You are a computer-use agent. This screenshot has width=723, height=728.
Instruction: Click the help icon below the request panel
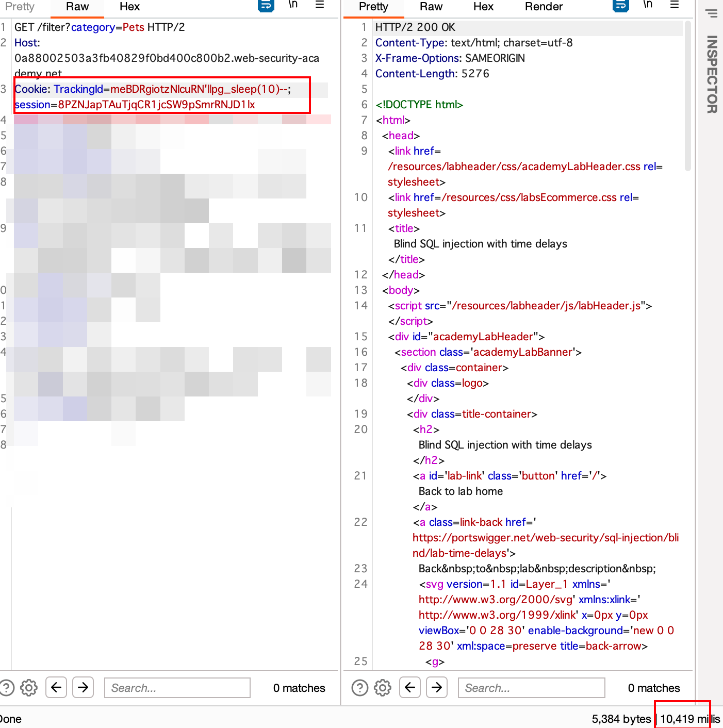(7, 687)
